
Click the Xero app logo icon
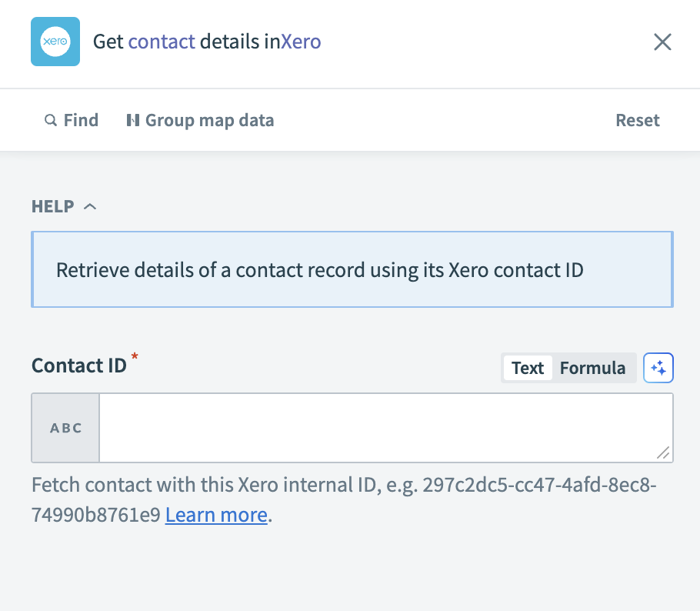point(55,42)
